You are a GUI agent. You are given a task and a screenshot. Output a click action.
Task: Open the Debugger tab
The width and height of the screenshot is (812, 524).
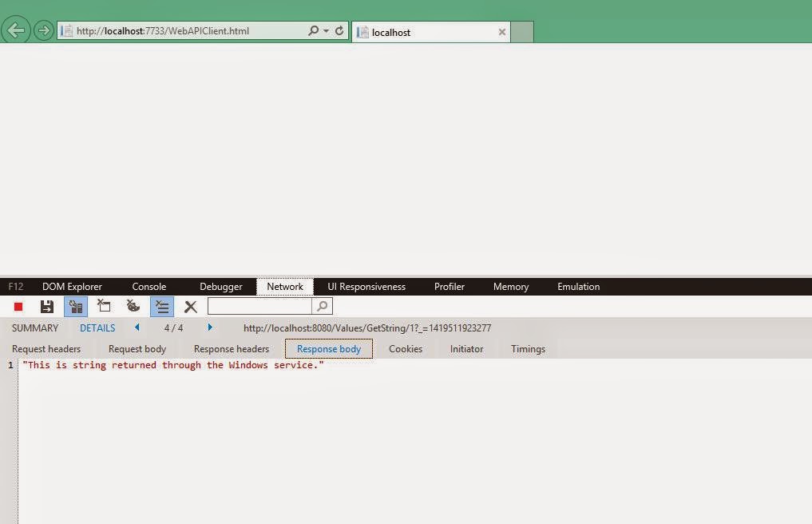(221, 287)
